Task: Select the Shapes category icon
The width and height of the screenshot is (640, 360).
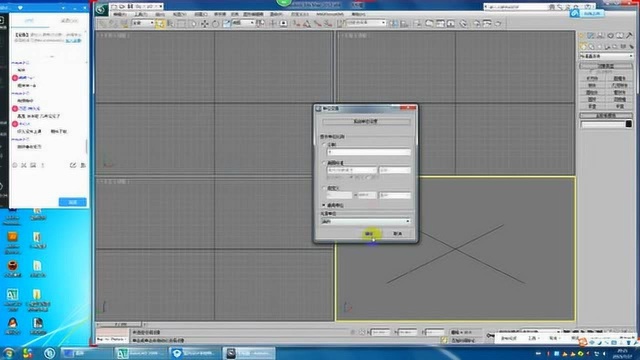Action: 591,47
